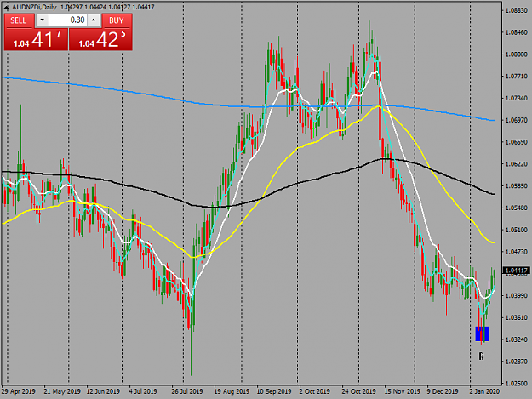Click the 1.06970 price scale label
Screen dimensions: 532x399
tap(517, 120)
